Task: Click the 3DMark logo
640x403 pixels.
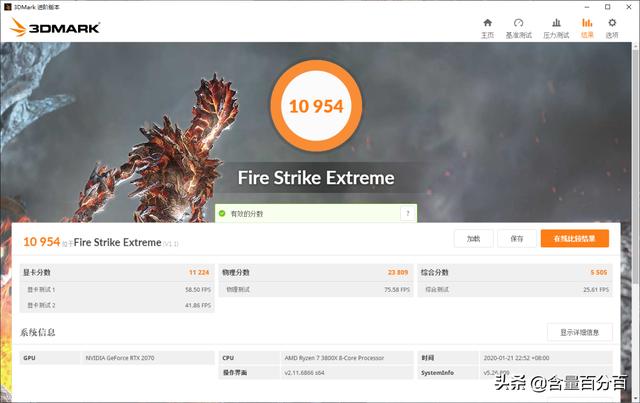Action: pyautogui.click(x=55, y=27)
